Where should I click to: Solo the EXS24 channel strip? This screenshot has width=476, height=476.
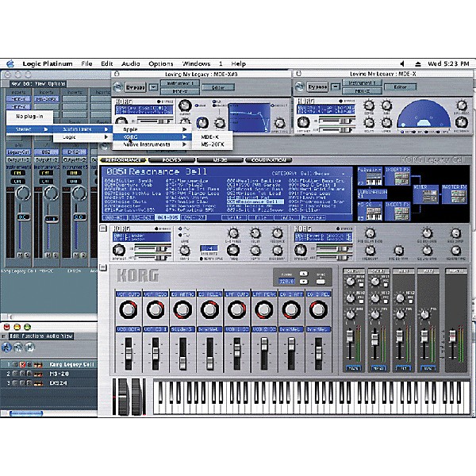pyautogui.click(x=83, y=255)
